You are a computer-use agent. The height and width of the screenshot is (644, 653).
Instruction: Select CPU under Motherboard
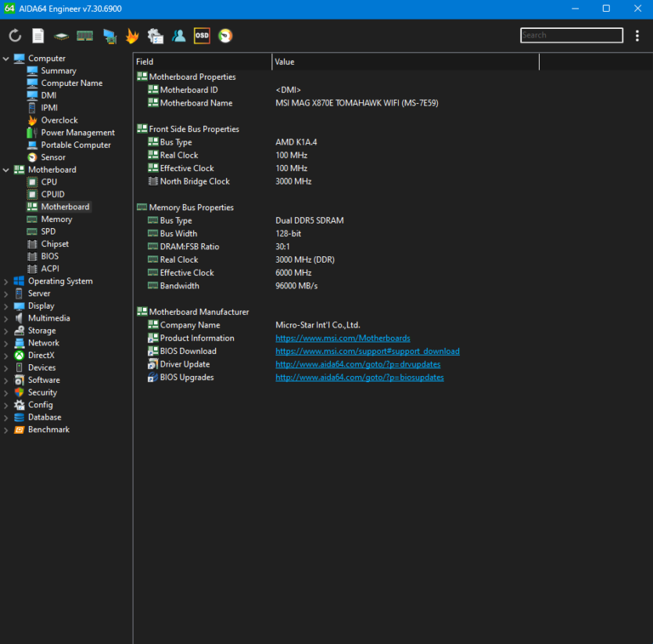click(x=48, y=182)
